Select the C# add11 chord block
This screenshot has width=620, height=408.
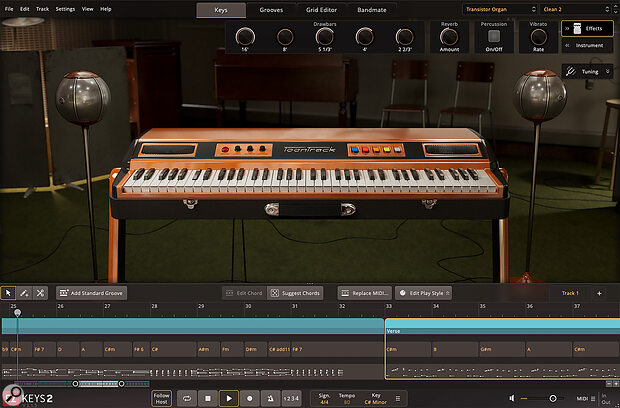[279, 349]
